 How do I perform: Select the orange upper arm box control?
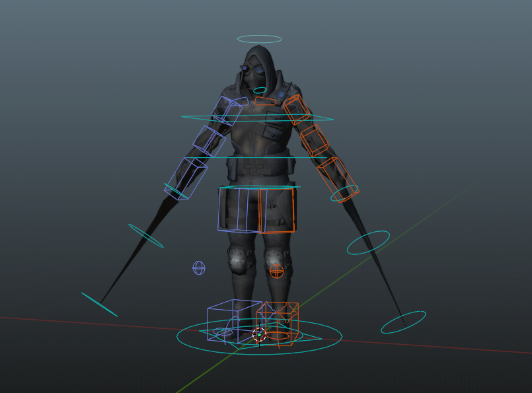coord(297,110)
